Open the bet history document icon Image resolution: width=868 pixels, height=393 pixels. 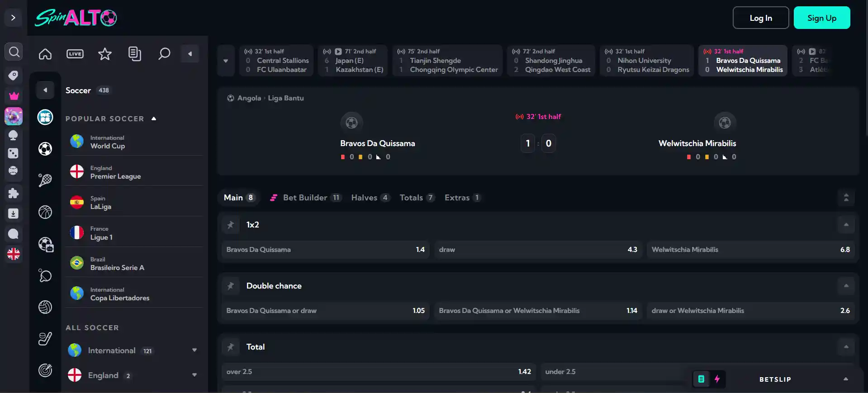coord(135,54)
